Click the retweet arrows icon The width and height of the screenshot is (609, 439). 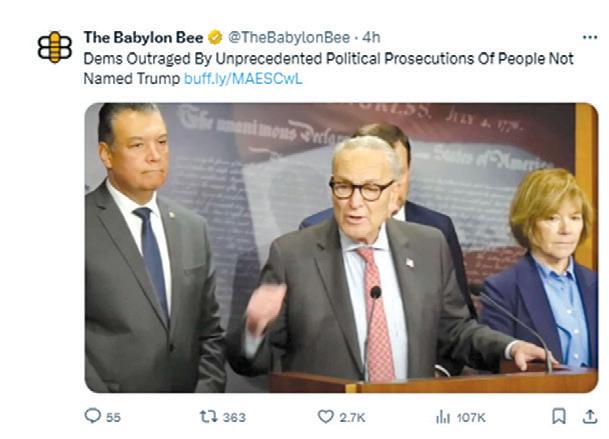click(x=209, y=416)
